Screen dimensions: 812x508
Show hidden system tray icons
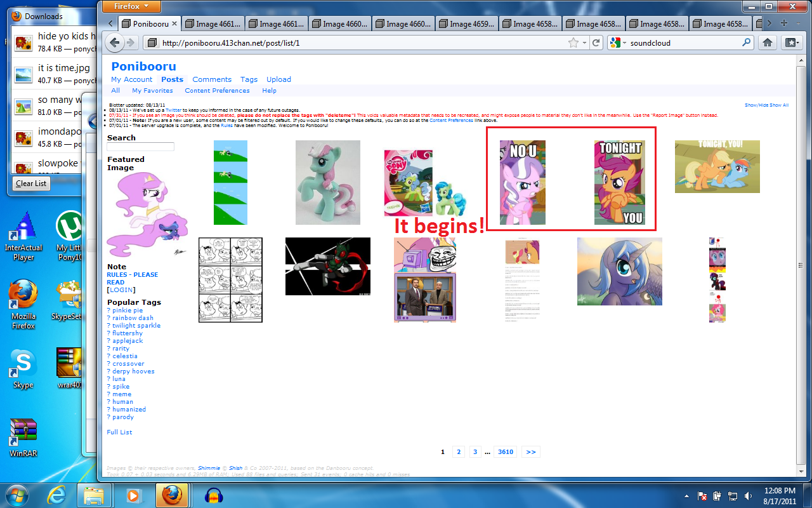687,496
